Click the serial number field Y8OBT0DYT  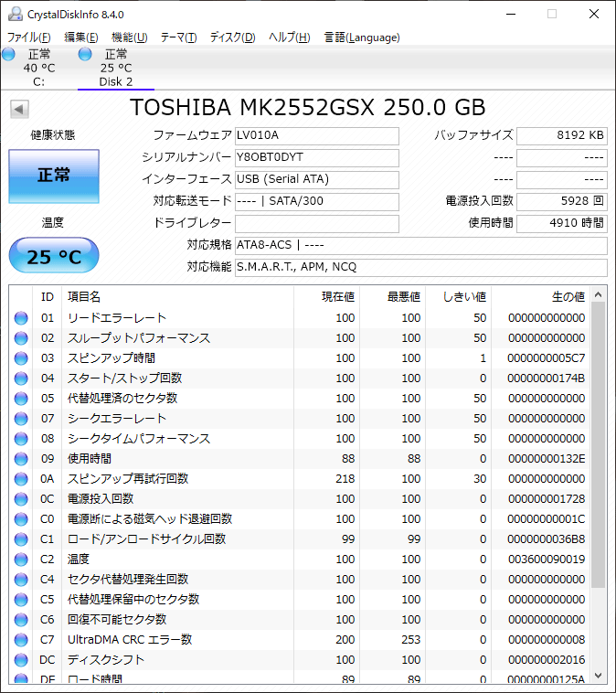pos(317,158)
